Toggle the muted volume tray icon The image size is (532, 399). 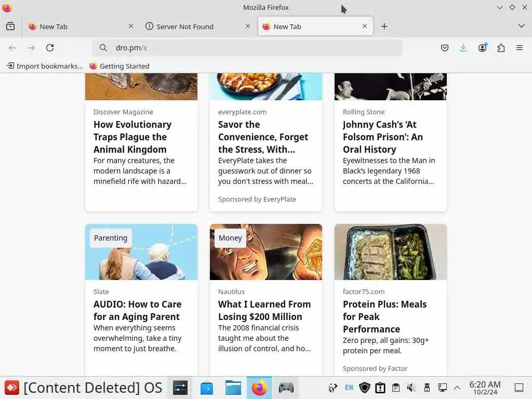tap(411, 388)
